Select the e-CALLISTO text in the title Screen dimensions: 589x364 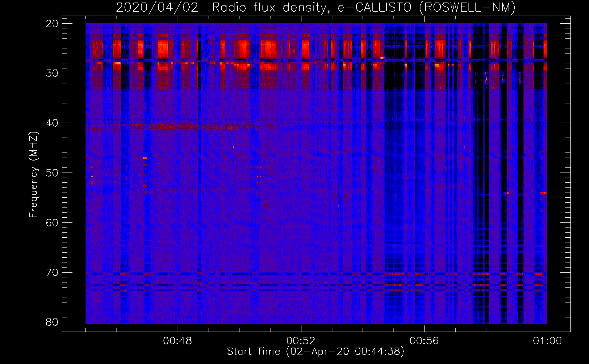[x=375, y=8]
